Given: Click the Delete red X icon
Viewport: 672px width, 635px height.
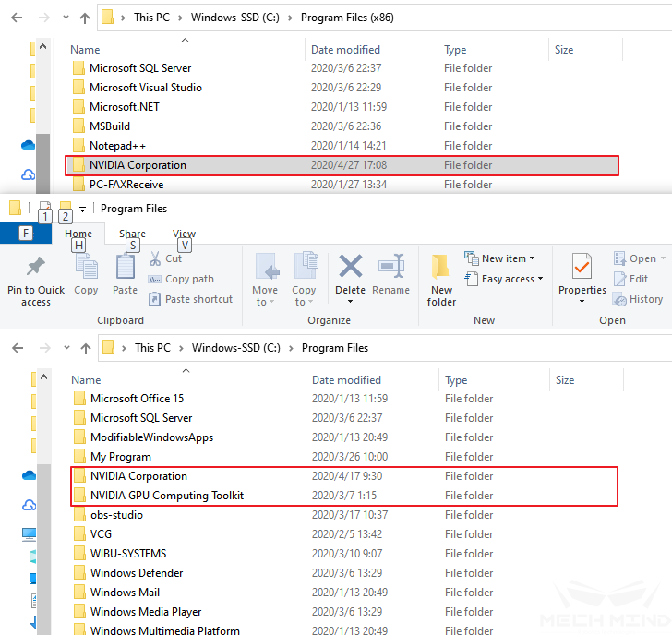Looking at the screenshot, I should (351, 266).
